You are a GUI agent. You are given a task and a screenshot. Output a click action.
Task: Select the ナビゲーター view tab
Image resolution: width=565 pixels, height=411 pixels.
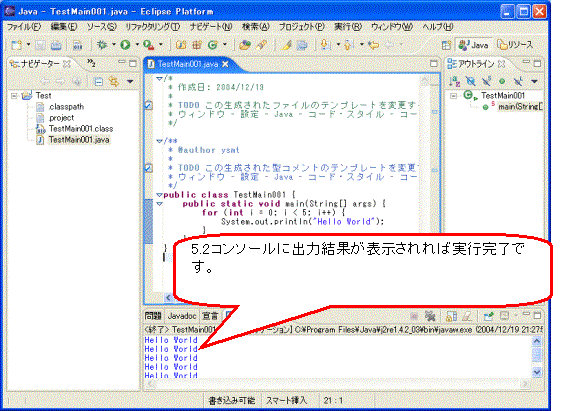[x=40, y=64]
